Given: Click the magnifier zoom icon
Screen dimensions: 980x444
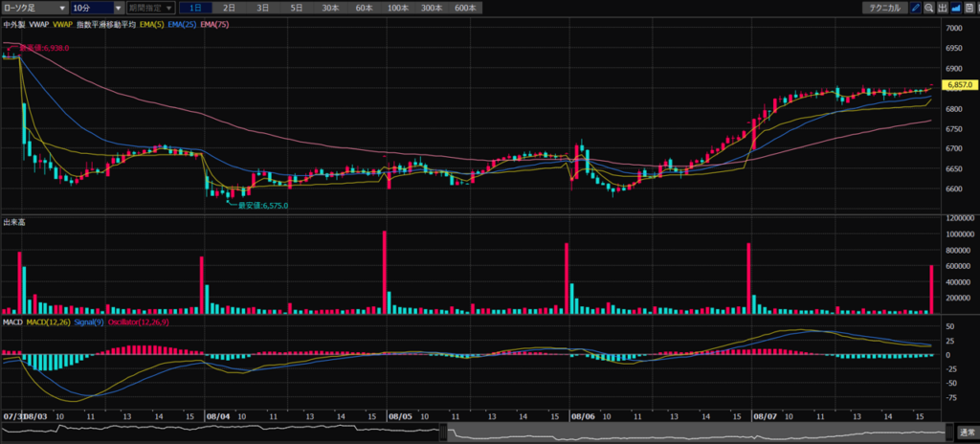Looking at the screenshot, I should click(x=929, y=8).
